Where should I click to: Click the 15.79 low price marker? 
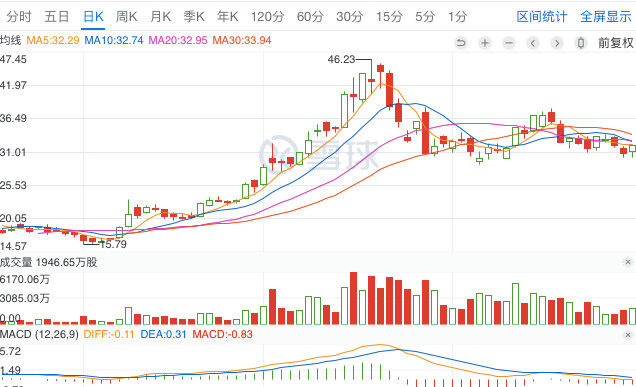point(113,244)
